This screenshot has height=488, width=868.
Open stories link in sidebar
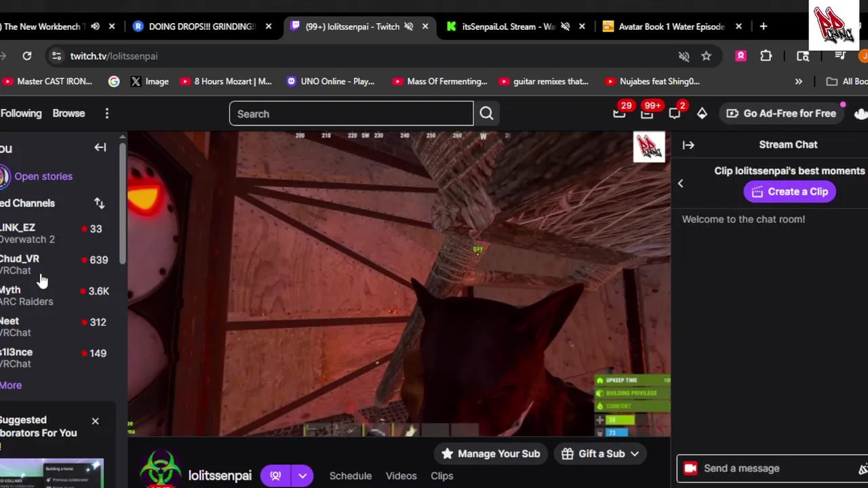coord(43,176)
